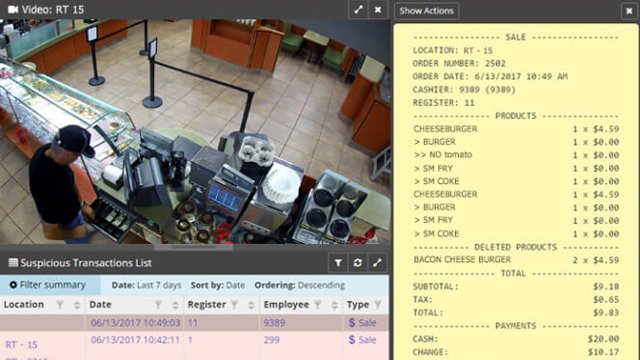Sort by the Location column

[77, 305]
